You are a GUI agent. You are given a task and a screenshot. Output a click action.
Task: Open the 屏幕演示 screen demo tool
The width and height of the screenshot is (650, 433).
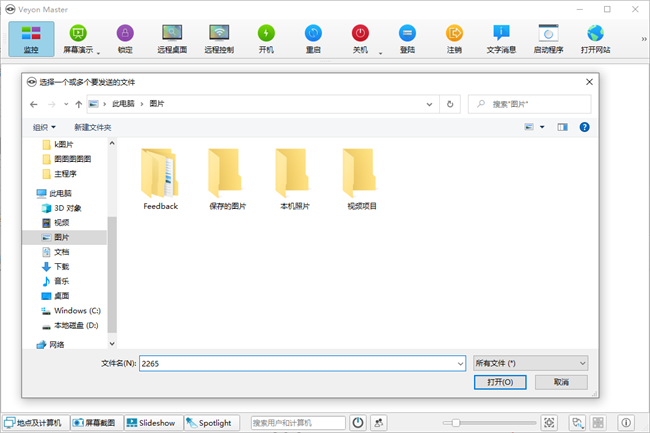point(78,39)
